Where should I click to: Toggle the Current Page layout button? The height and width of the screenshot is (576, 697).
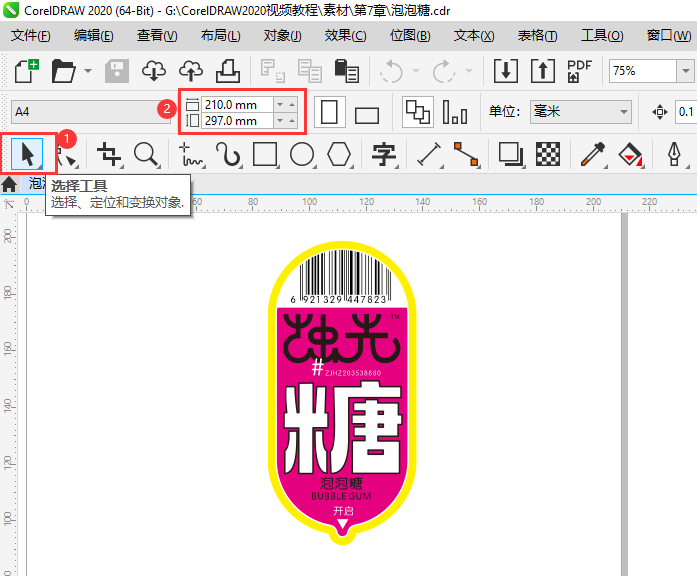(x=455, y=112)
